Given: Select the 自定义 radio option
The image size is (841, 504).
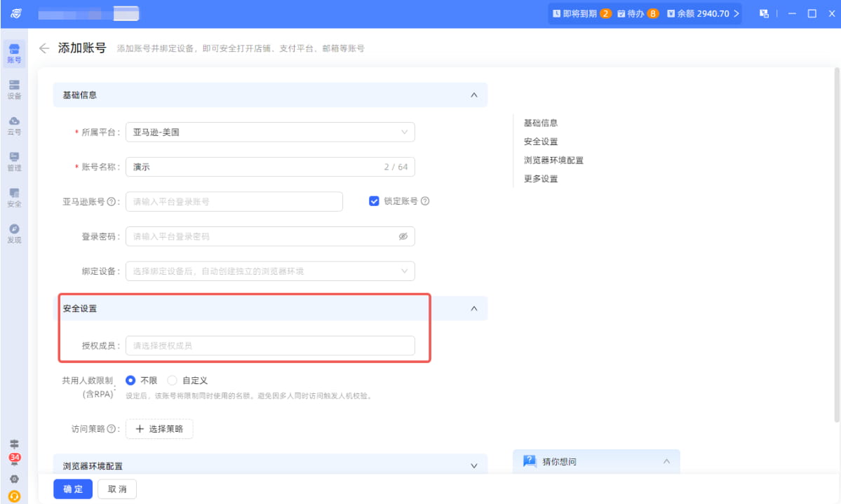Looking at the screenshot, I should click(x=173, y=381).
